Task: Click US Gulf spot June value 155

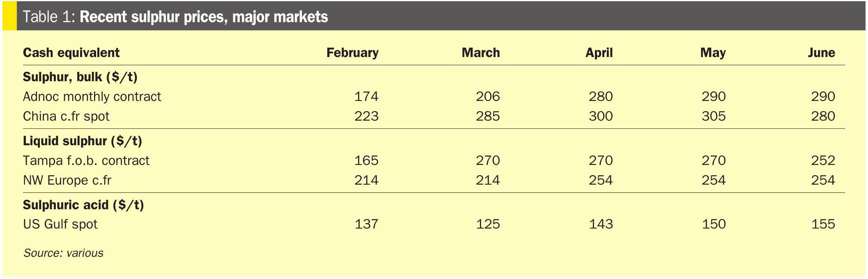Action: coord(823,224)
